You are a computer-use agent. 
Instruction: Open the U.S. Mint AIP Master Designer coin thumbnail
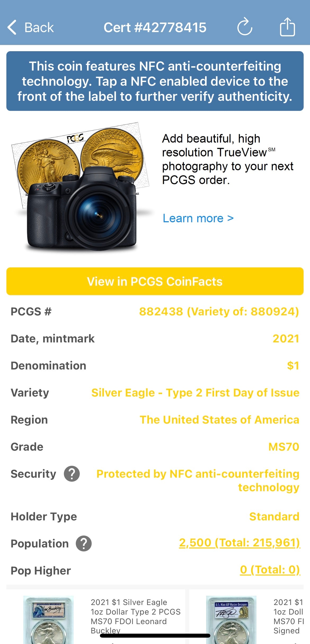point(231,619)
